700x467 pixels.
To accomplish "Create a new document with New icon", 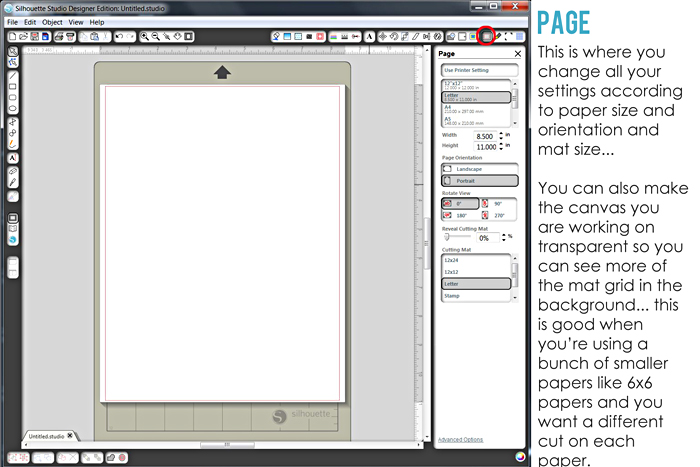I will click(x=13, y=37).
